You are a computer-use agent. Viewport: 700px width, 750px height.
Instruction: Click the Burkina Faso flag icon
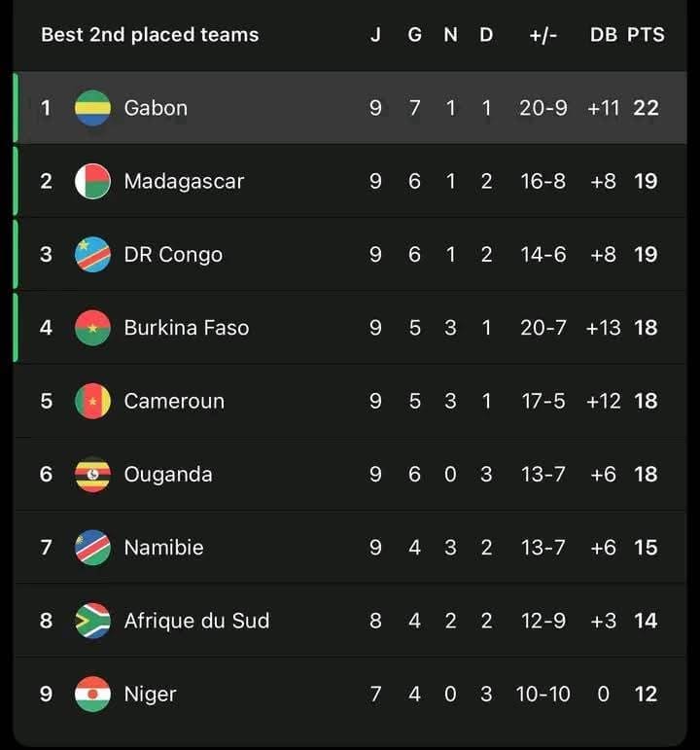pos(92,328)
